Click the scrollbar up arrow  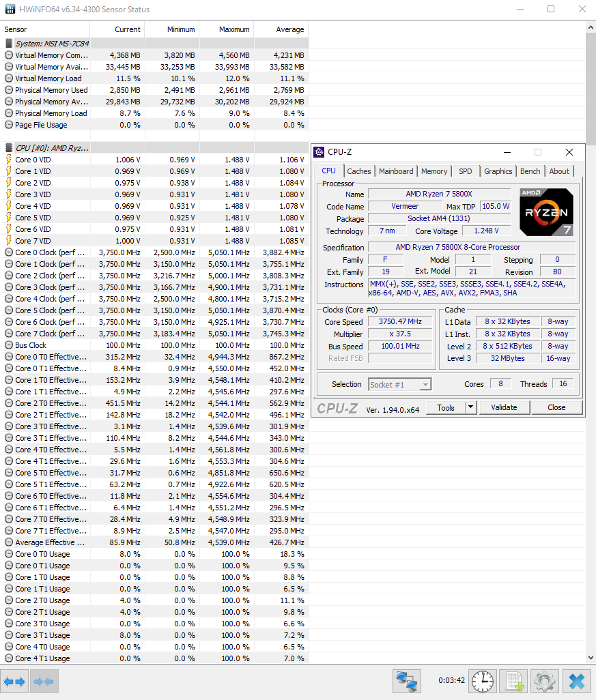(591, 28)
